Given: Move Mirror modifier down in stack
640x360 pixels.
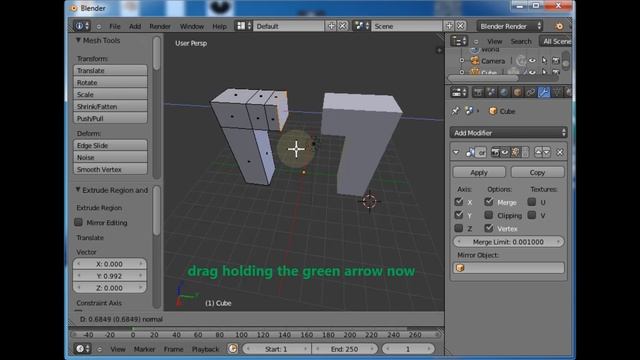Looking at the screenshot, I should pos(547,152).
